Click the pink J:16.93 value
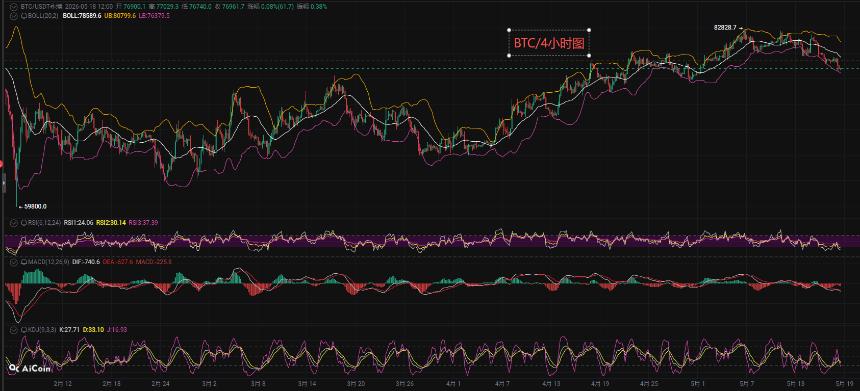 117,330
